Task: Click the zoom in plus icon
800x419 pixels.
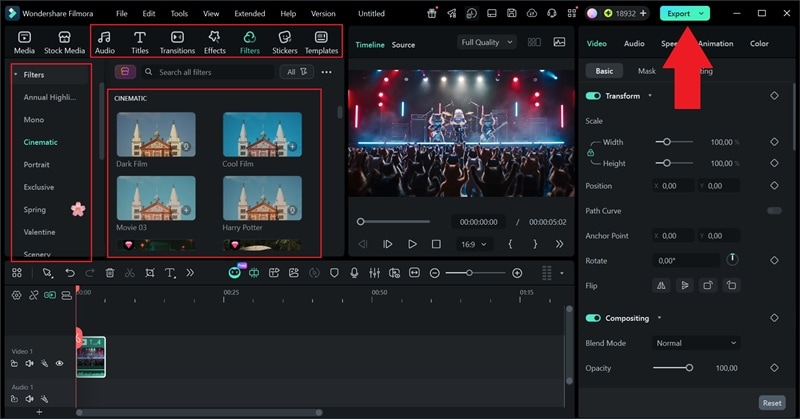Action: (517, 273)
